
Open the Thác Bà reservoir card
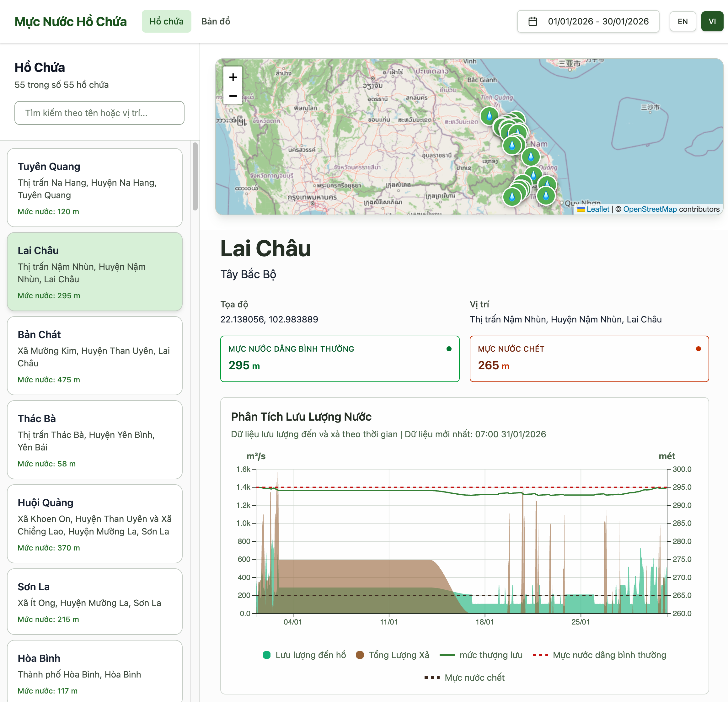tap(95, 440)
